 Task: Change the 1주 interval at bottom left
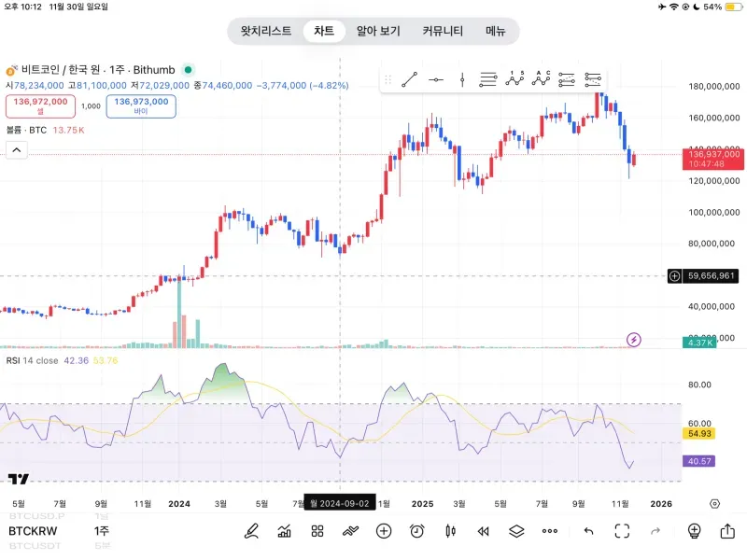click(101, 531)
